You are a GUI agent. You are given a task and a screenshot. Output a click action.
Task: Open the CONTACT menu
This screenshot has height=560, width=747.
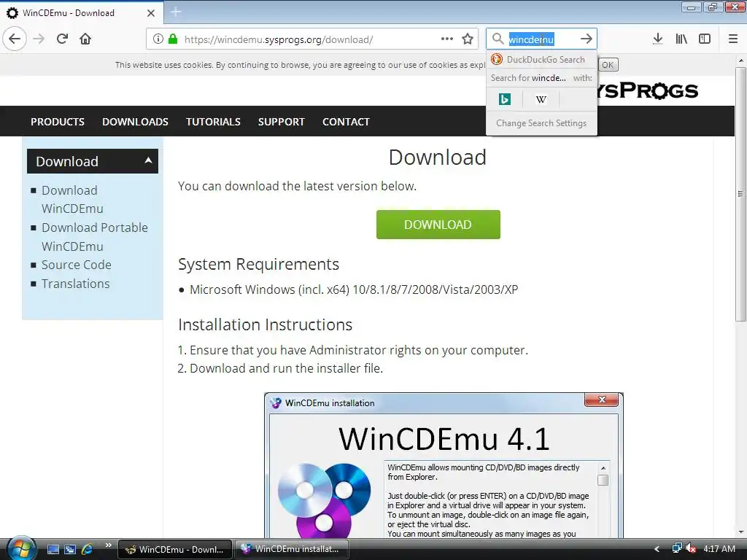pos(346,122)
